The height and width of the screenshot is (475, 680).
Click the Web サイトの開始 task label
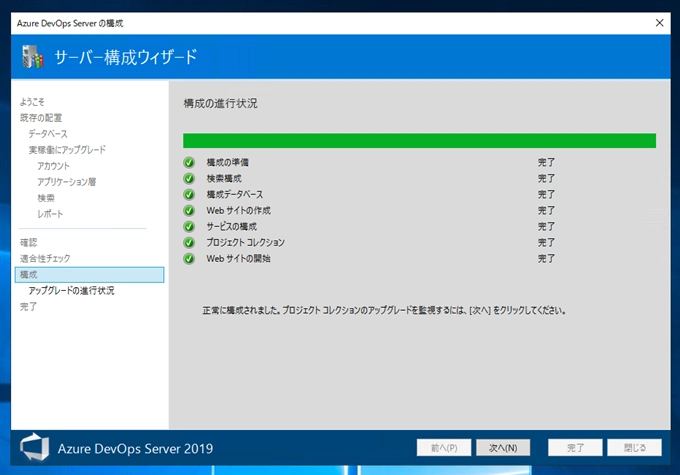(239, 259)
